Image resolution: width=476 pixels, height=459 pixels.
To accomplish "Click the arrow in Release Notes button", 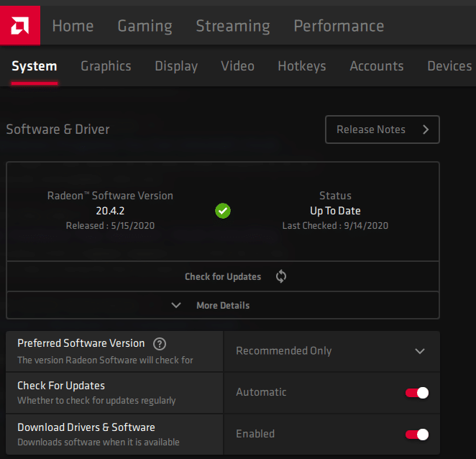I will (x=426, y=129).
